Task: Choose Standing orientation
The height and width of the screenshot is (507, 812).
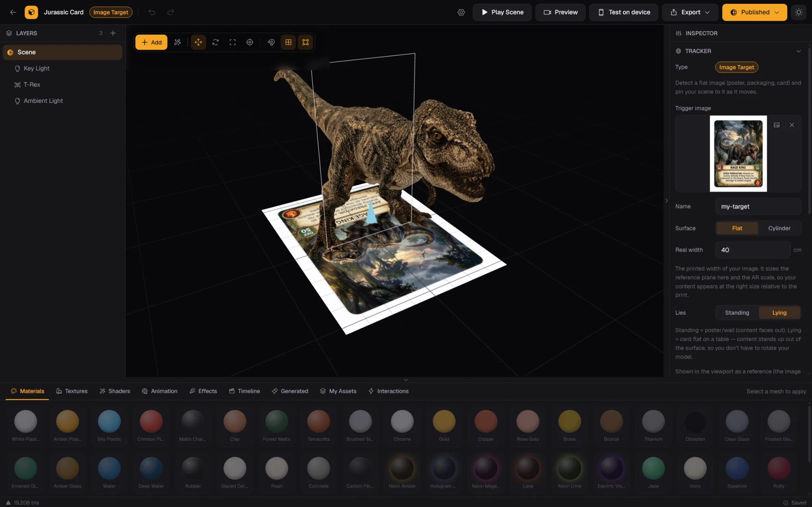Action: pos(737,313)
